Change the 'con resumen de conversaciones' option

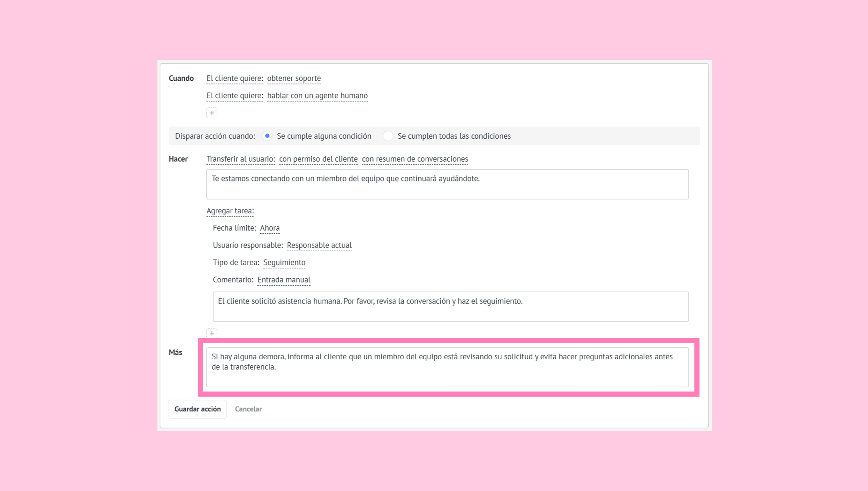tap(415, 159)
